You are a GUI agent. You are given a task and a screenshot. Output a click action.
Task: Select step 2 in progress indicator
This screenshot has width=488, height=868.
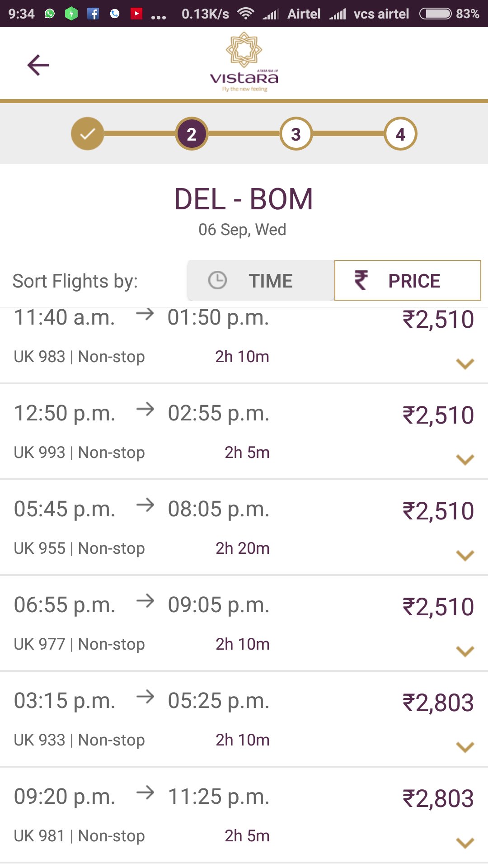point(192,134)
